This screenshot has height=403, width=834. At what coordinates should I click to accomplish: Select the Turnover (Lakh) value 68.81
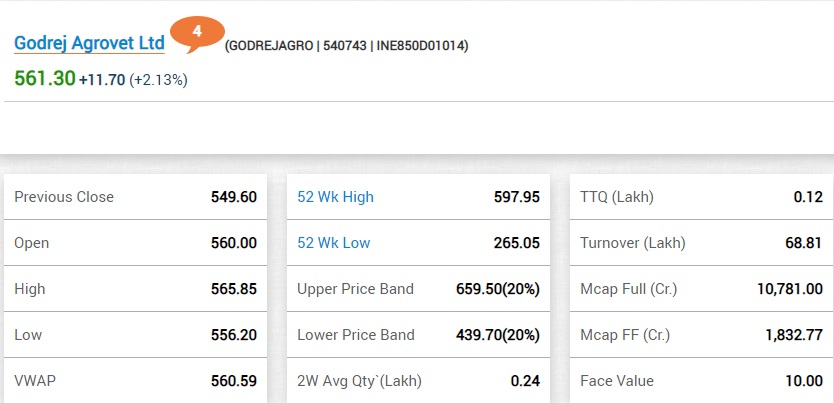click(x=804, y=243)
